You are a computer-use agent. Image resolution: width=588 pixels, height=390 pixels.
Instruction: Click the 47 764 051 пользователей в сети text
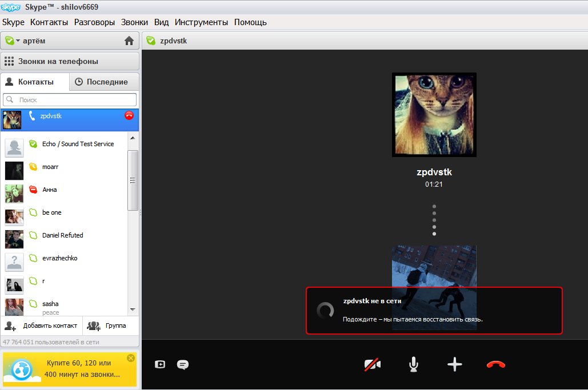(51, 342)
